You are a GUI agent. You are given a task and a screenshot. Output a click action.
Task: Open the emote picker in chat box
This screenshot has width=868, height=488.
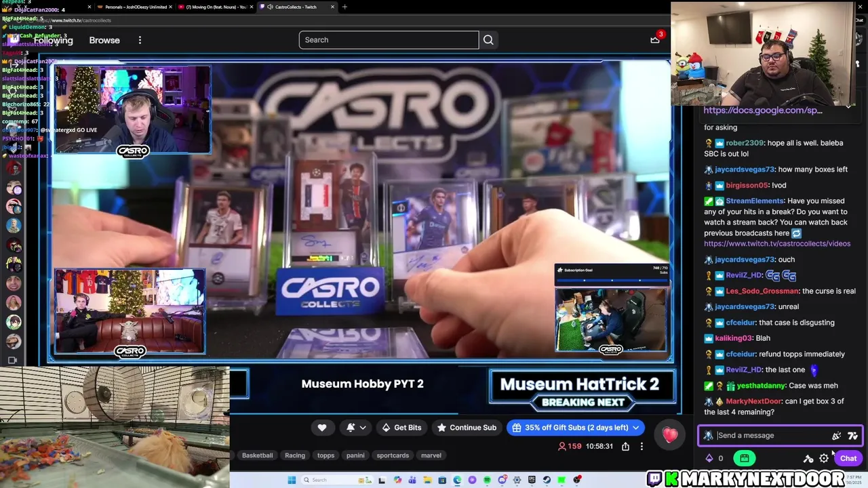836,436
